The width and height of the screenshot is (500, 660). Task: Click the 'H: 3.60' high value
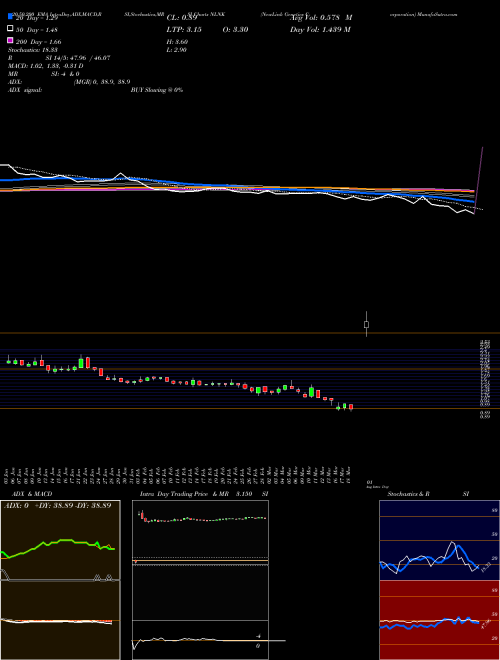(x=177, y=42)
